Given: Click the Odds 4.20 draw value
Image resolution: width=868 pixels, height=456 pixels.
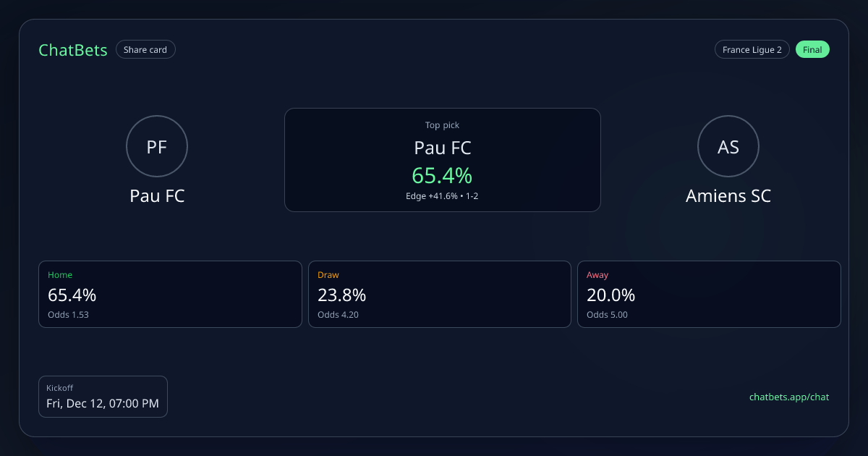Looking at the screenshot, I should pyautogui.click(x=338, y=315).
